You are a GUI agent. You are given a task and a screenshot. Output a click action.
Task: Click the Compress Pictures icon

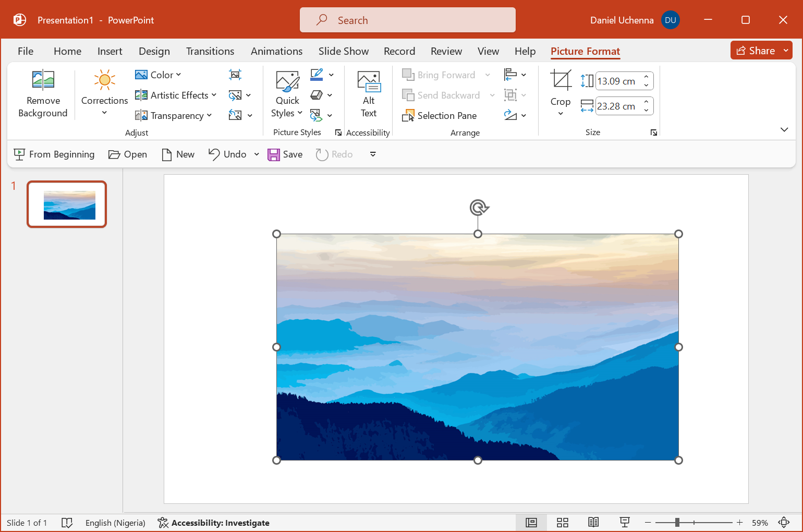coord(235,75)
